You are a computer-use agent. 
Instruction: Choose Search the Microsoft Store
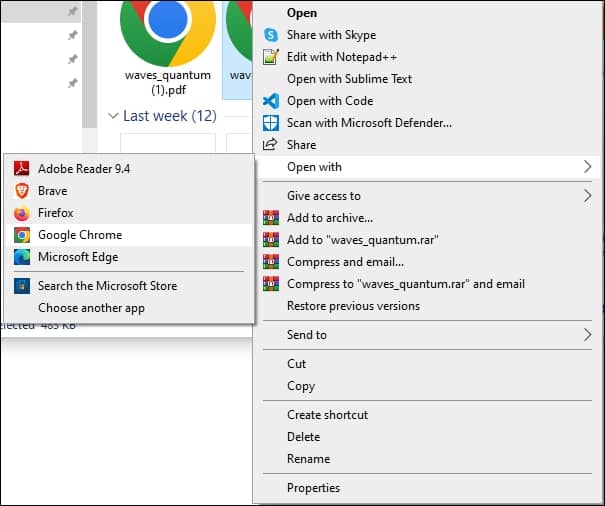129,286
